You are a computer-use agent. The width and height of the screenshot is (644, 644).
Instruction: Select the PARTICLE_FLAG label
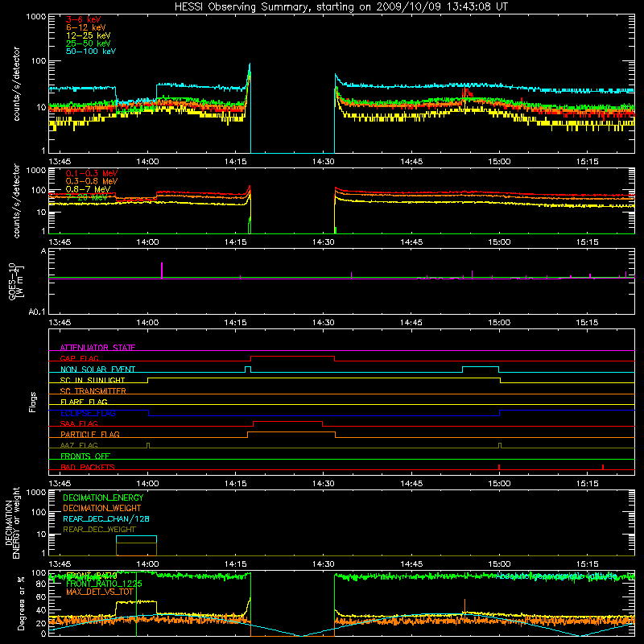(x=90, y=435)
